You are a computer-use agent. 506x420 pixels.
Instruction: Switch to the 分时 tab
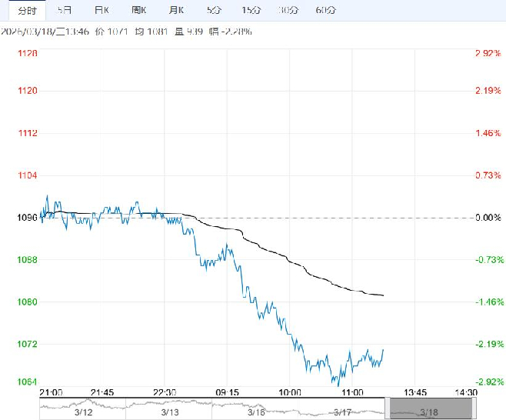(27, 10)
